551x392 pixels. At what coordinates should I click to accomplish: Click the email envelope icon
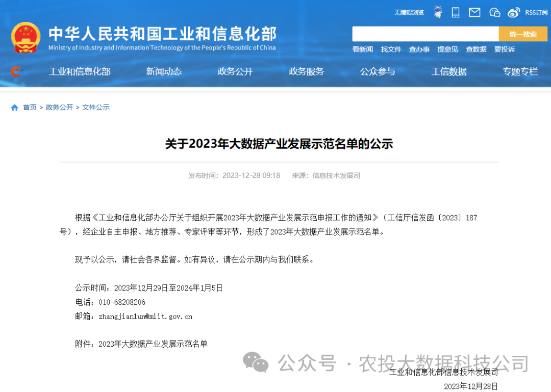click(474, 13)
